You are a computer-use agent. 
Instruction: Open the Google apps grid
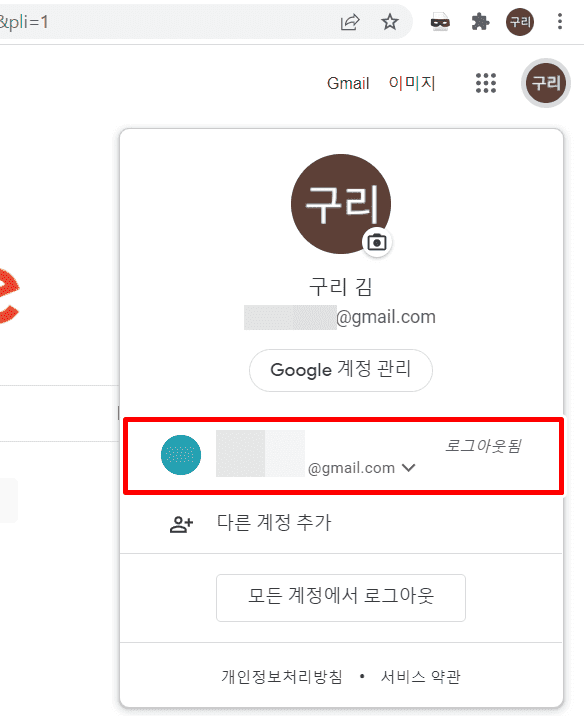coord(486,83)
